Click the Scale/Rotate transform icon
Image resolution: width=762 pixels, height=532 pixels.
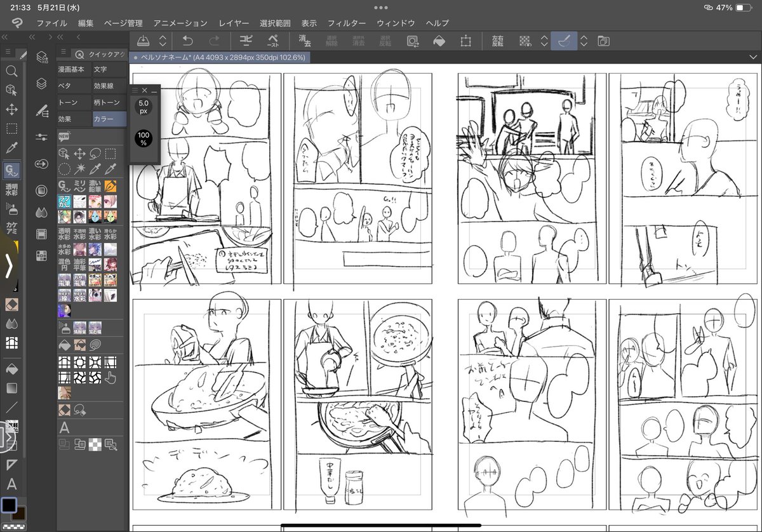[x=465, y=41]
